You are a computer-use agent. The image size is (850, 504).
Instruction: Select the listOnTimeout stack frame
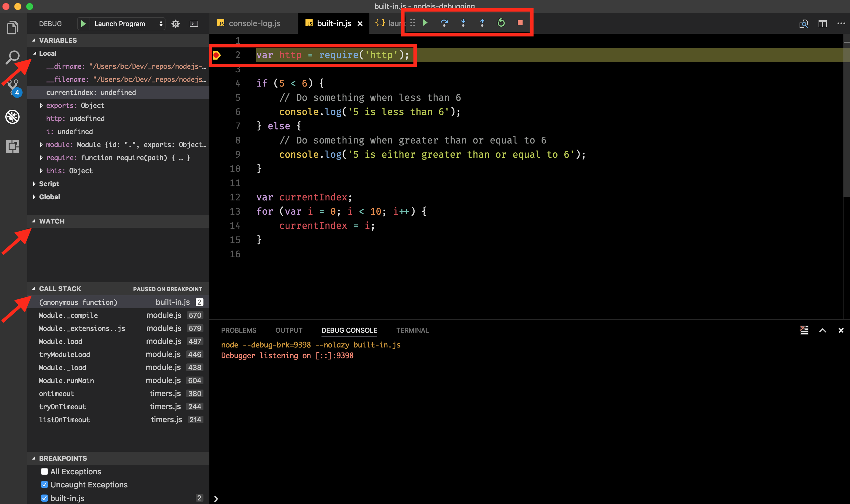118,420
